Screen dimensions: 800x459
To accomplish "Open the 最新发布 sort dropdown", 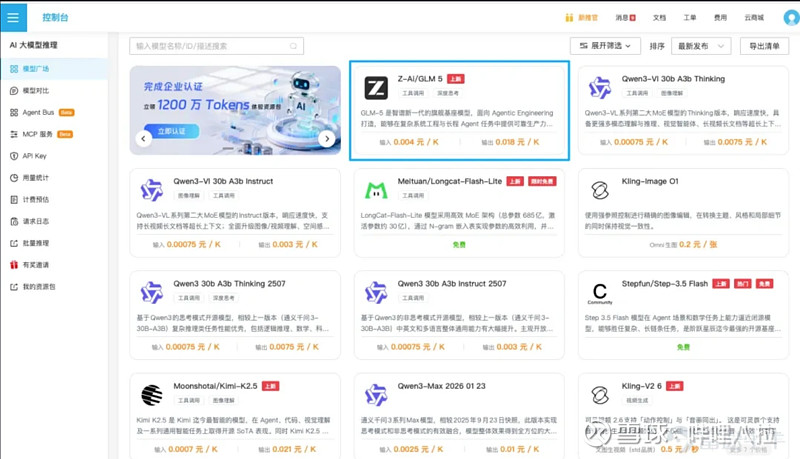I will pos(701,46).
